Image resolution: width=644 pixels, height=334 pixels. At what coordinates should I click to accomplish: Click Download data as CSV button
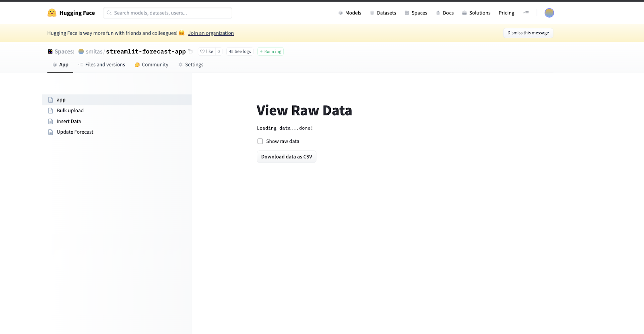click(287, 157)
